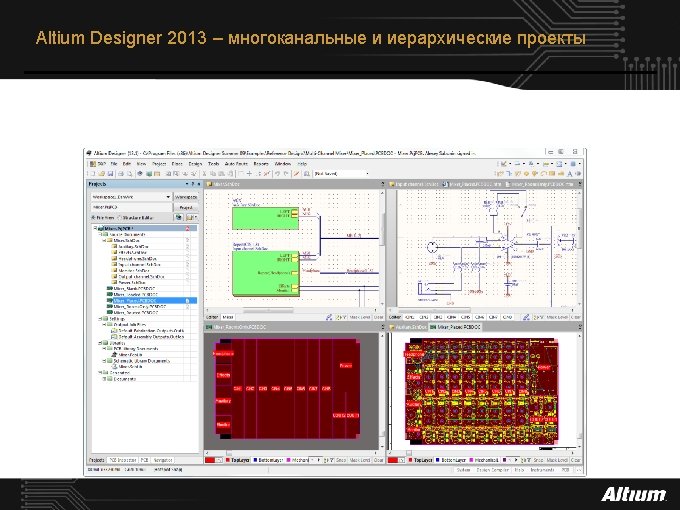Click the print toolbar icon
This screenshot has width=680, height=510.
tap(121, 174)
